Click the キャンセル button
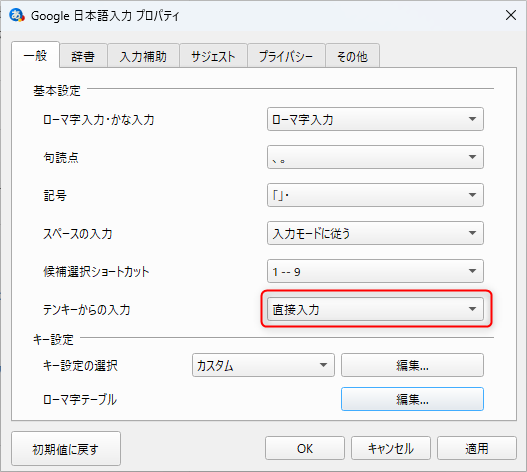The width and height of the screenshot is (527, 472). 391,448
